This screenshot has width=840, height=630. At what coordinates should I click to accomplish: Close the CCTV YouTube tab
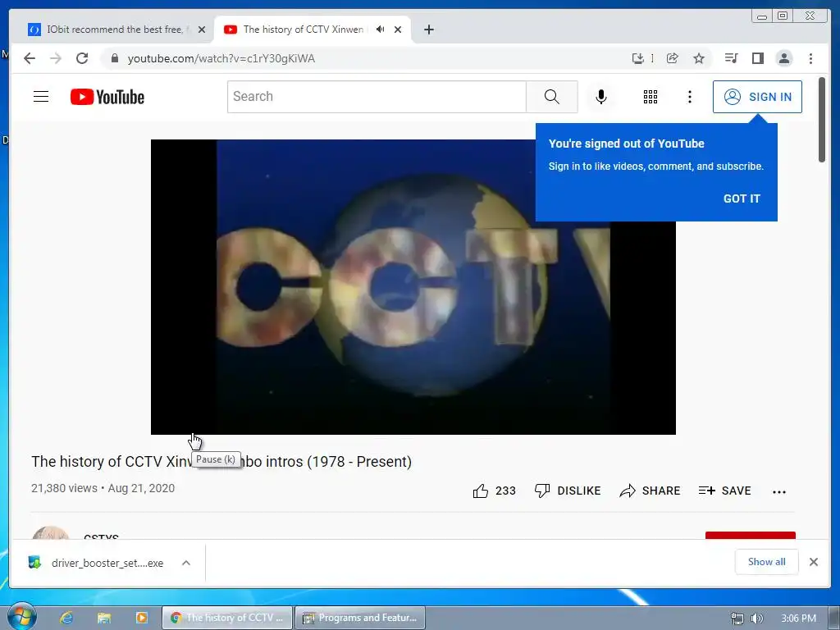coord(398,30)
